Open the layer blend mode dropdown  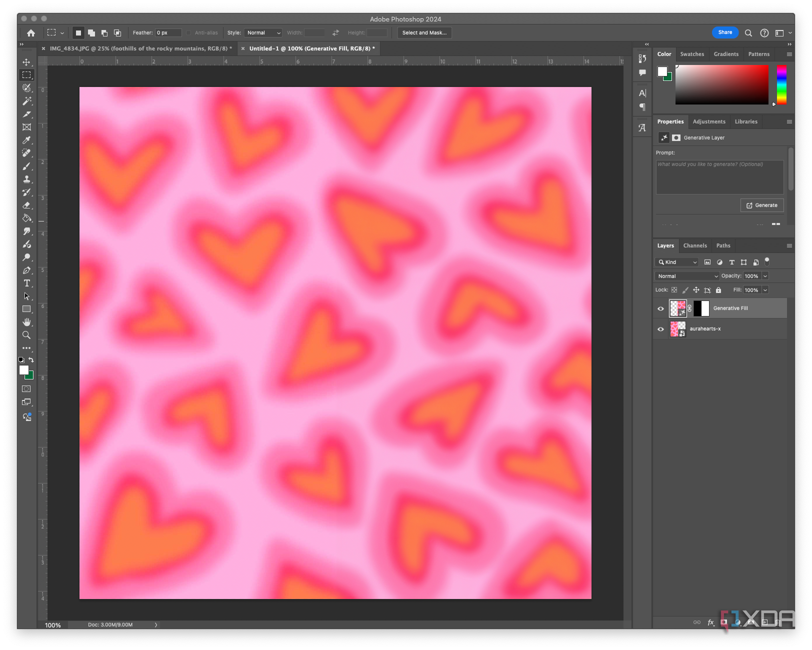click(687, 276)
